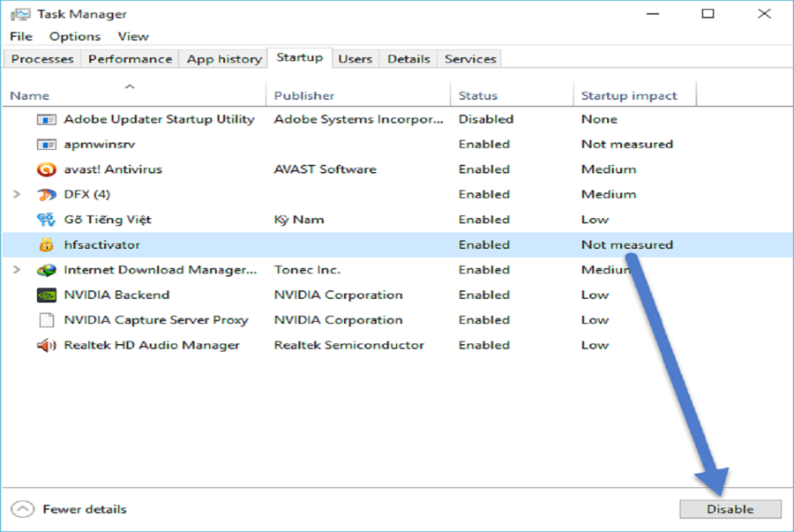Click the Not measured impact of apmwinsrv
Image resolution: width=794 pixels, height=532 pixels.
[627, 145]
